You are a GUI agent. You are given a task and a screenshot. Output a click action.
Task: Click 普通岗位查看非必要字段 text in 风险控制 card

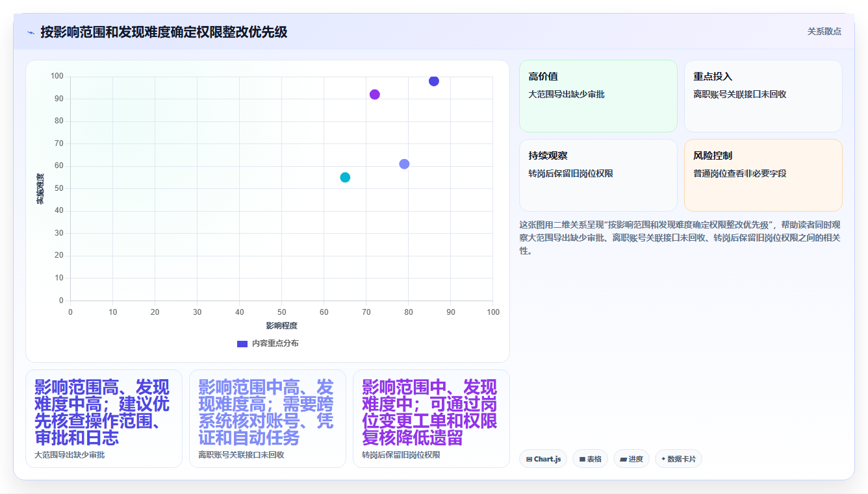click(740, 173)
